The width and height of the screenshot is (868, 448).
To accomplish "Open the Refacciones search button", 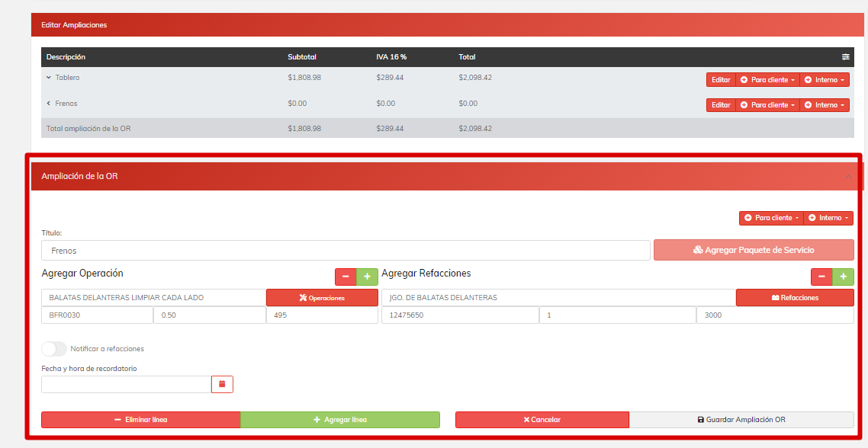I will (794, 298).
